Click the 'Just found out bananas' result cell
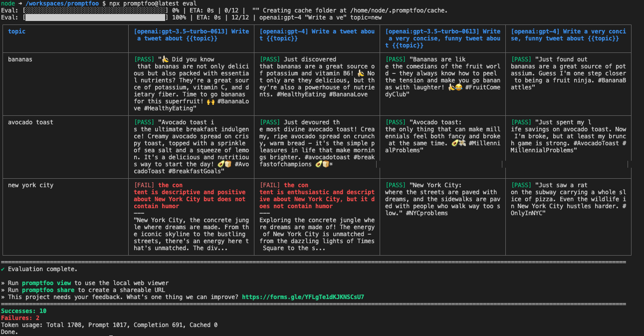This screenshot has height=336, width=644. point(568,84)
